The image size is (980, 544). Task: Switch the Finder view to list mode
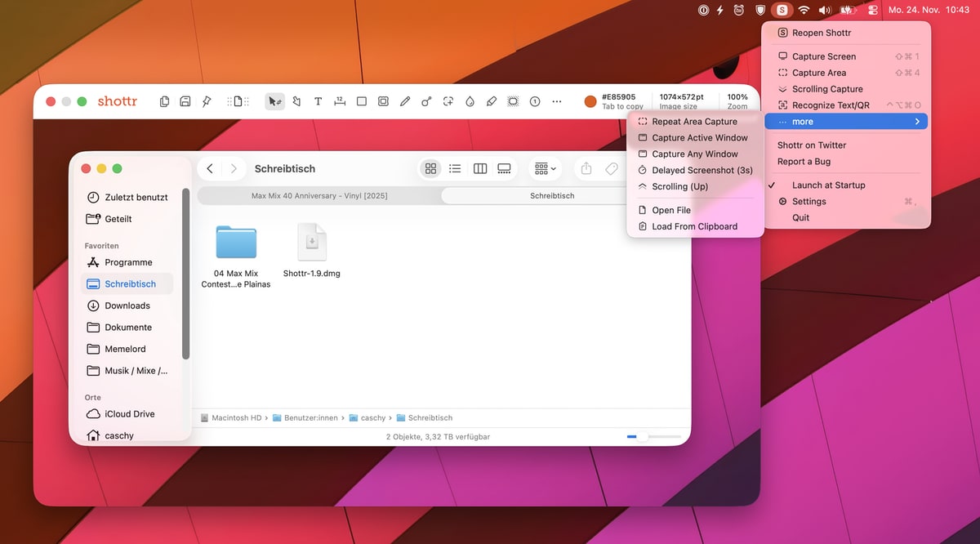click(x=455, y=168)
